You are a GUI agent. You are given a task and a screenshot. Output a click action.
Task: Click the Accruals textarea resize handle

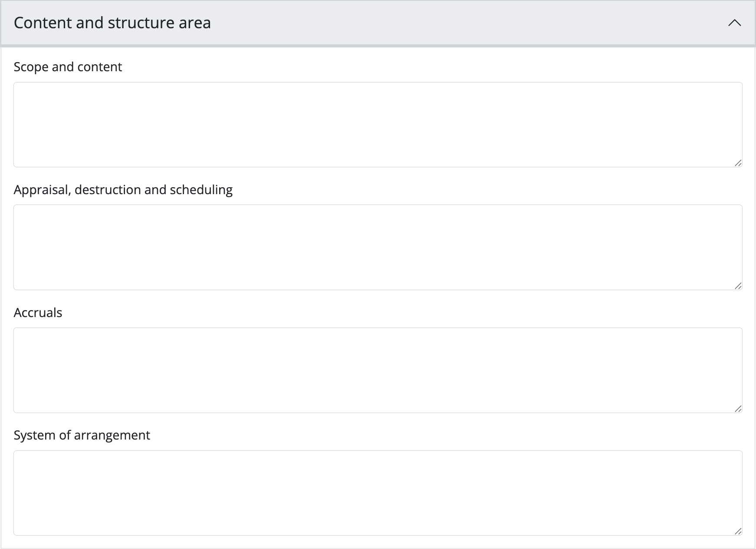[x=738, y=409]
